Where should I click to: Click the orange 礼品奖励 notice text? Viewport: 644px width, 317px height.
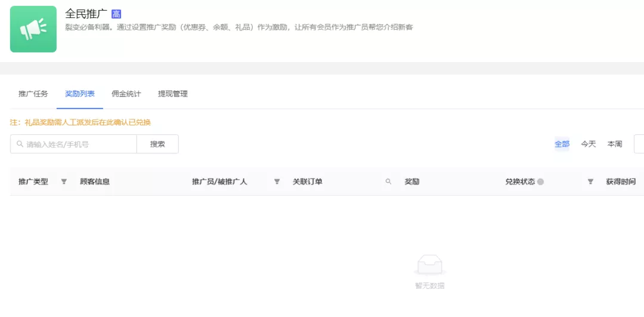coord(80,122)
